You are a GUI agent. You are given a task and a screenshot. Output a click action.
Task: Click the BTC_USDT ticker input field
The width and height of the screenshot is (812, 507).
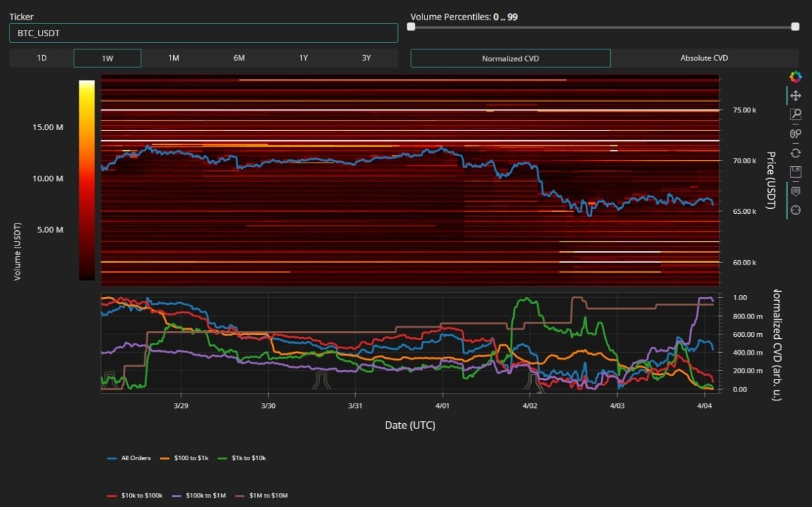click(x=203, y=33)
